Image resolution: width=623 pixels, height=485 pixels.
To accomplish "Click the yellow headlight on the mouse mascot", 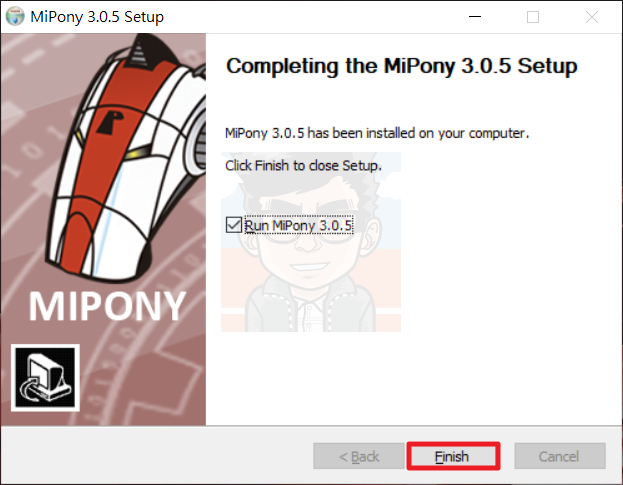I will point(139,153).
